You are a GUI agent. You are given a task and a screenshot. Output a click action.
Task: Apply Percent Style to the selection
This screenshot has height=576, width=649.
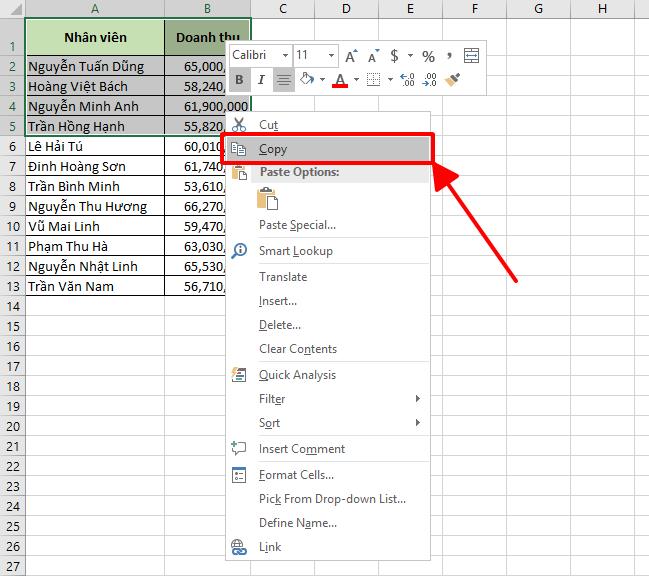tap(428, 56)
